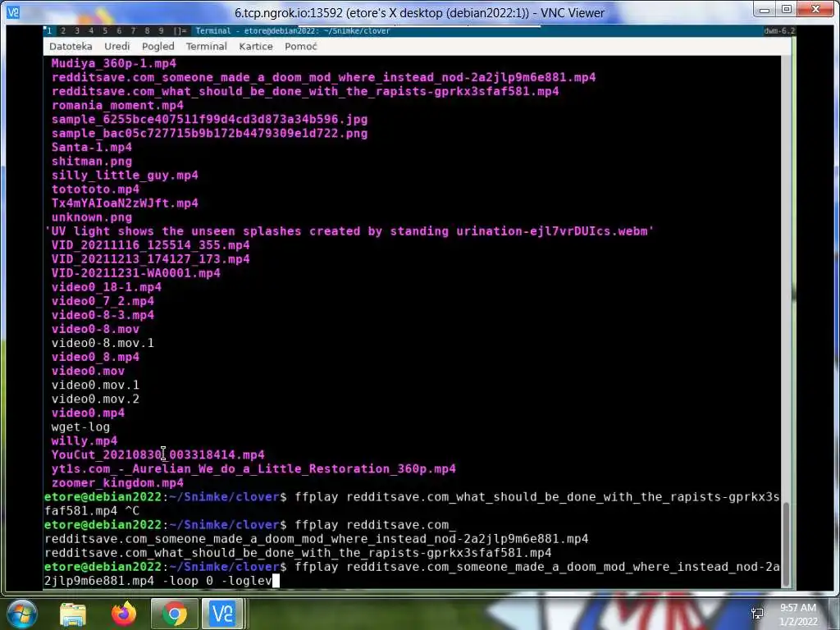Image resolution: width=840 pixels, height=630 pixels.
Task: Click file name willy.mp4
Action: click(84, 441)
